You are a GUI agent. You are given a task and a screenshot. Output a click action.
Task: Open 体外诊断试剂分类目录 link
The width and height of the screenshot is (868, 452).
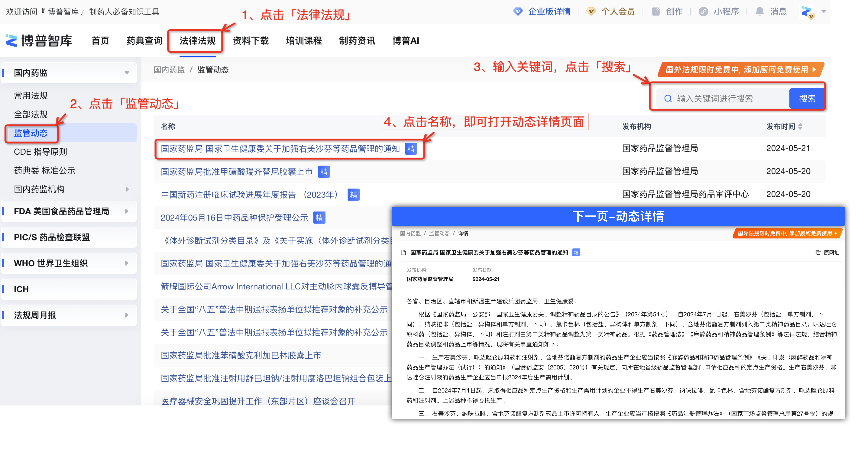coord(276,241)
